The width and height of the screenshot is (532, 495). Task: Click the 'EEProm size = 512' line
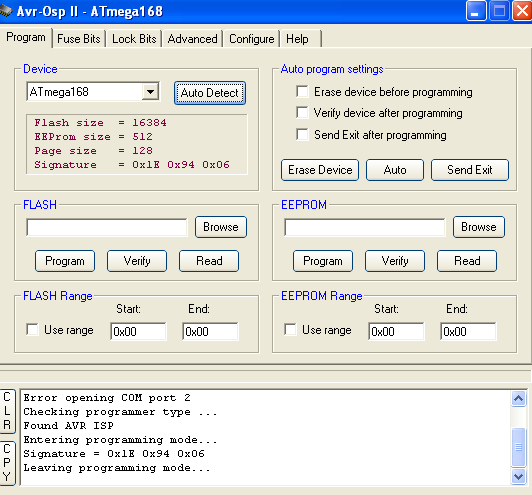(x=94, y=137)
